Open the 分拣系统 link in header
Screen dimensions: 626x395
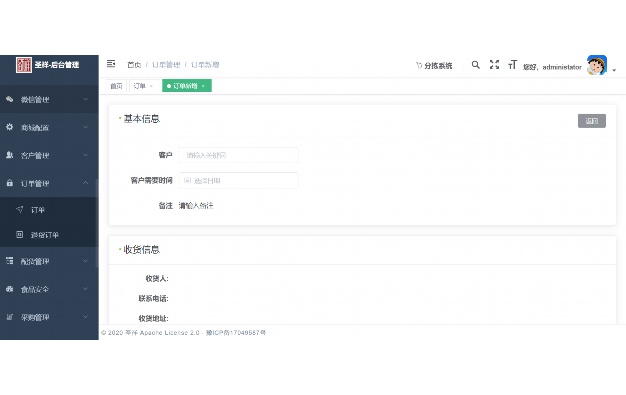434,66
